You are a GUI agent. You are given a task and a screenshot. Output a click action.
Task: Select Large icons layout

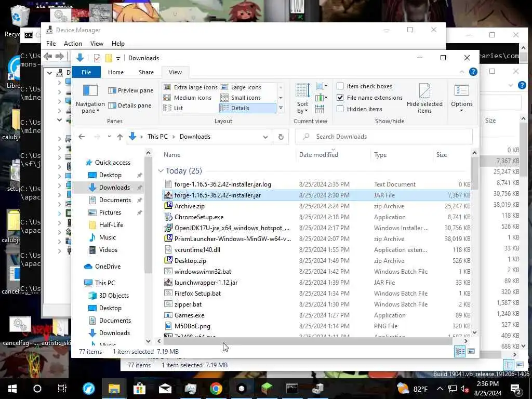click(241, 87)
